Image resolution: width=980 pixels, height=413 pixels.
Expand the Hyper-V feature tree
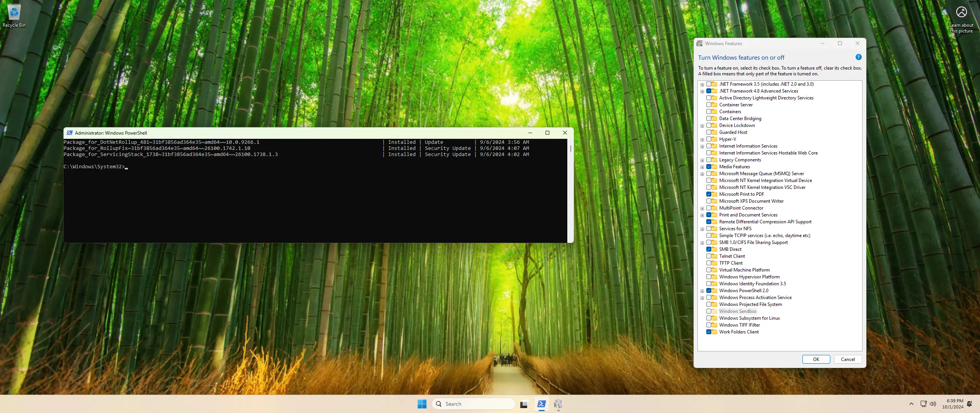click(702, 140)
